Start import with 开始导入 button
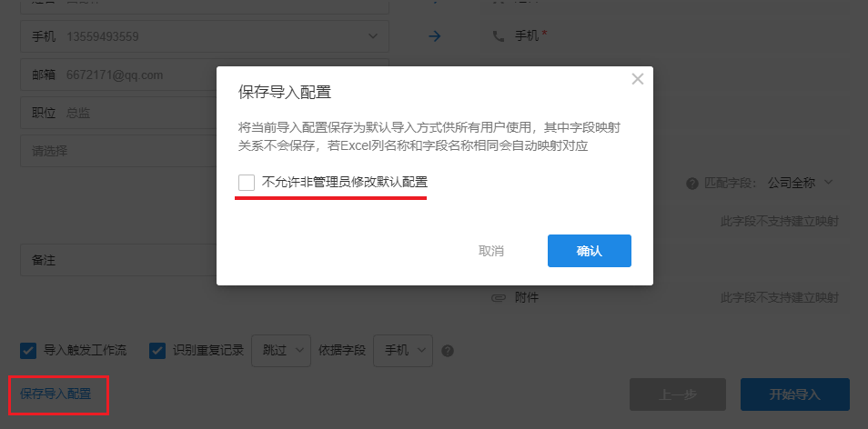 click(794, 394)
